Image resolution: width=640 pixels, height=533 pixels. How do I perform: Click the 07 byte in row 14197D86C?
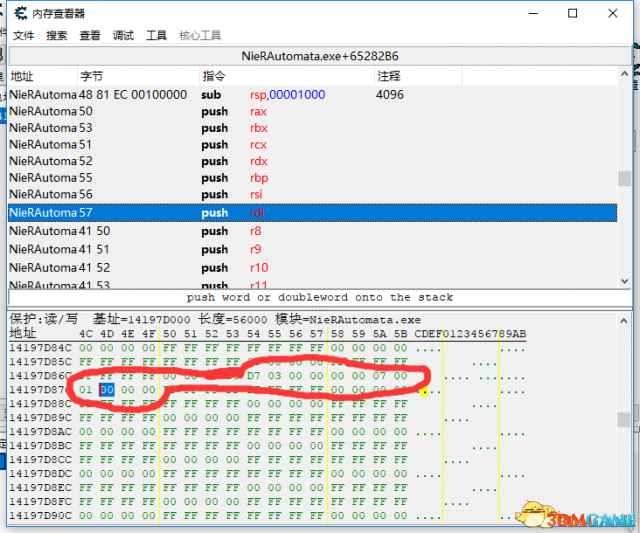(x=379, y=375)
